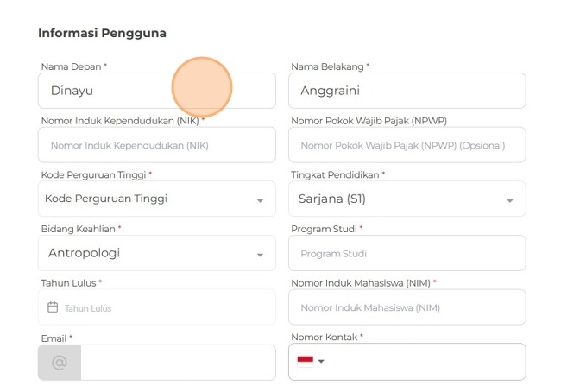Click the Nama Belakang field with Anggraini

coord(407,91)
